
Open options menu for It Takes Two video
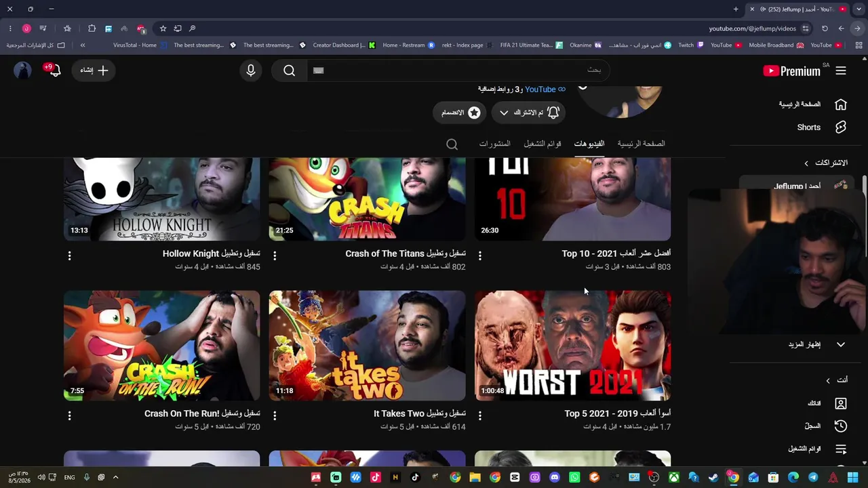275,415
